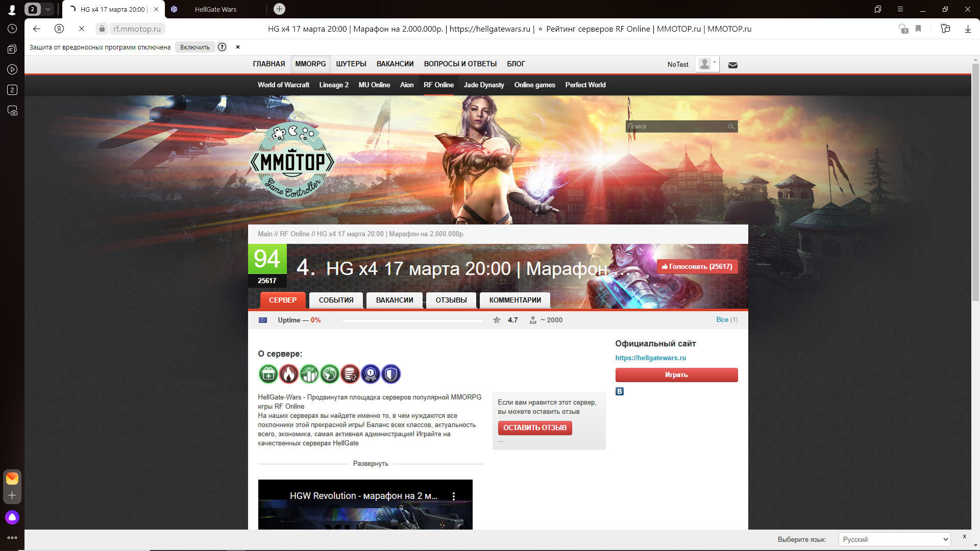980x551 pixels.
Task: Click the Все (1) link
Action: click(x=727, y=320)
